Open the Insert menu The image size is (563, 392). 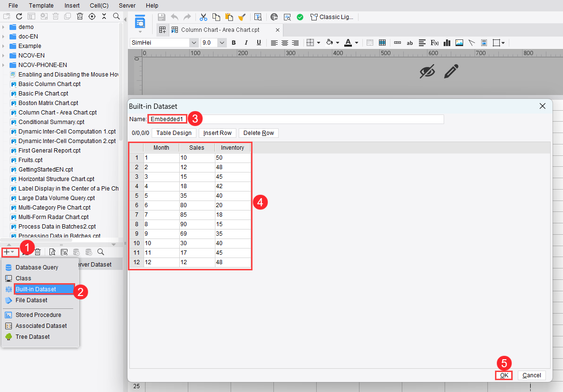coord(72,5)
